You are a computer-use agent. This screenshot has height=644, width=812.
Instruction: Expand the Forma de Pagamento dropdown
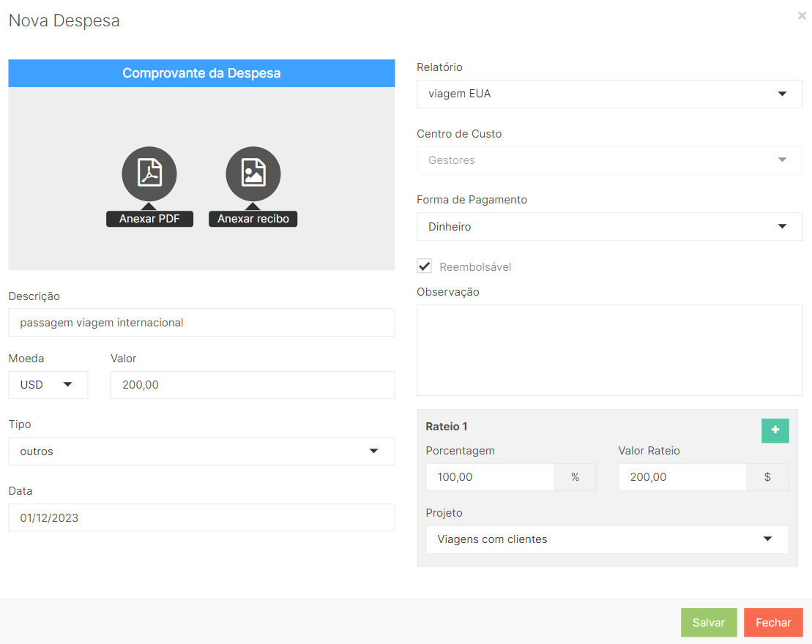tap(609, 227)
